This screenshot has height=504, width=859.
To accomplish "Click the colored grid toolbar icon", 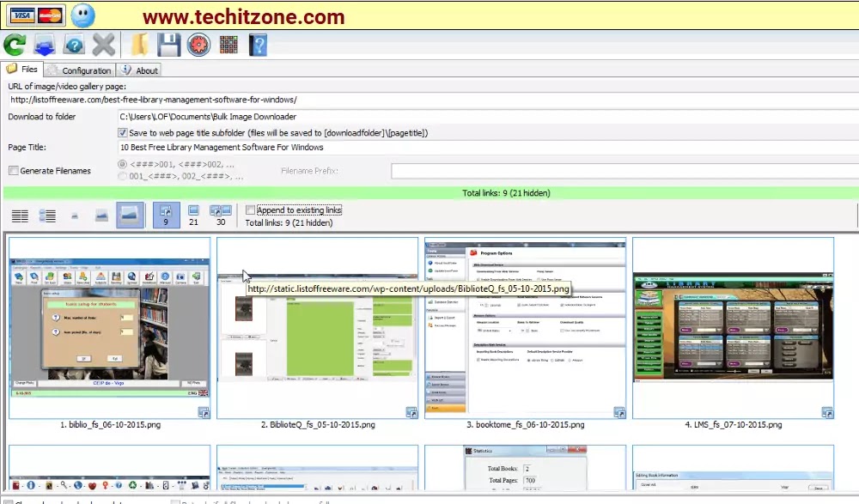I will (228, 45).
